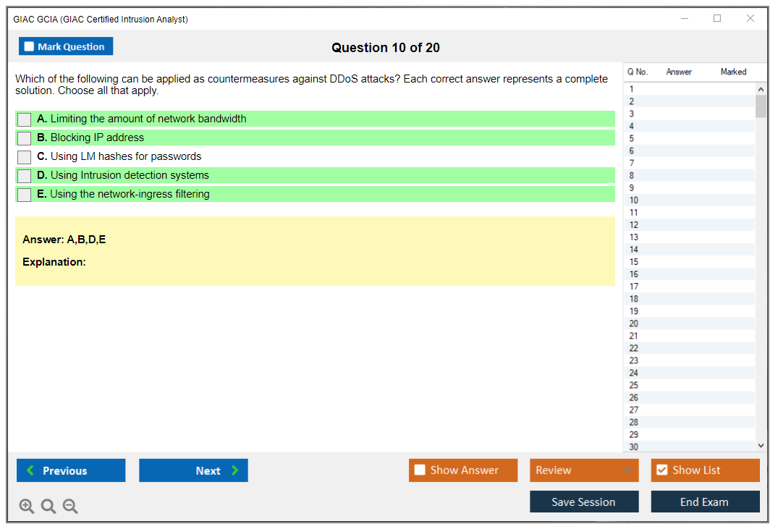The height and width of the screenshot is (532, 778).
Task: Click the down scroll arrow of question list
Action: 761,445
